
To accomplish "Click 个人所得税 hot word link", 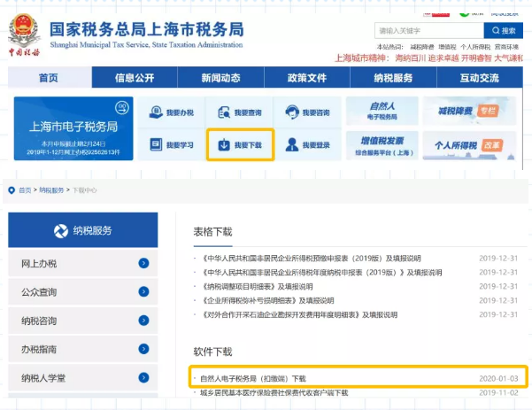I will pyautogui.click(x=475, y=47).
